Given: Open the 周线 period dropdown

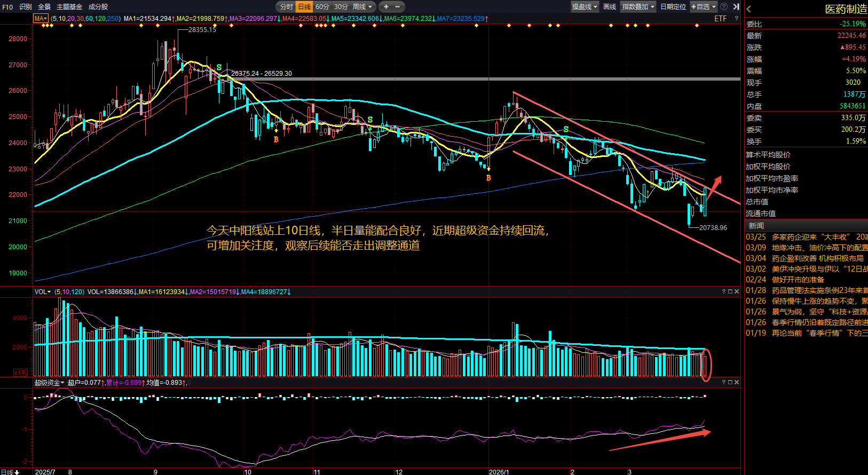Looking at the screenshot, I should tap(362, 7).
